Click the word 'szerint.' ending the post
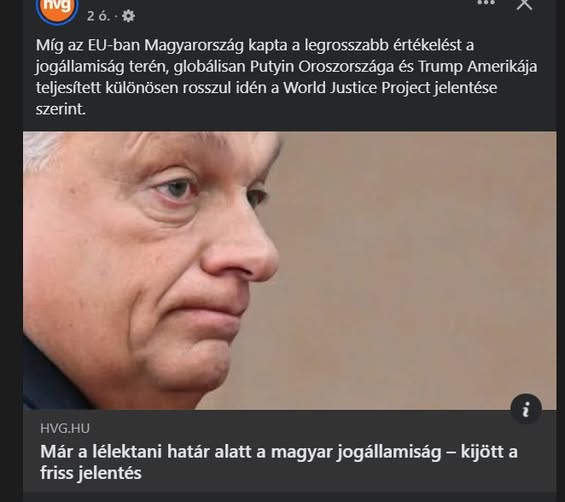The height and width of the screenshot is (502, 565). click(x=61, y=109)
